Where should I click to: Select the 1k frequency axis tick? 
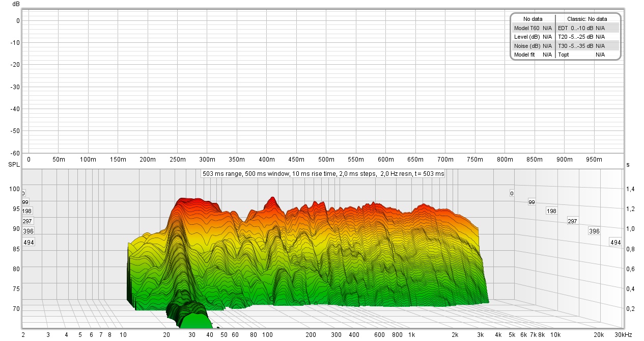(411, 335)
